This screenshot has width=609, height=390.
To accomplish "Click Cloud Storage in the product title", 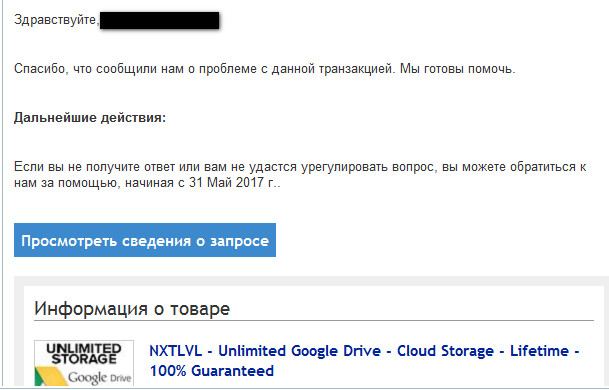I will click(445, 351).
